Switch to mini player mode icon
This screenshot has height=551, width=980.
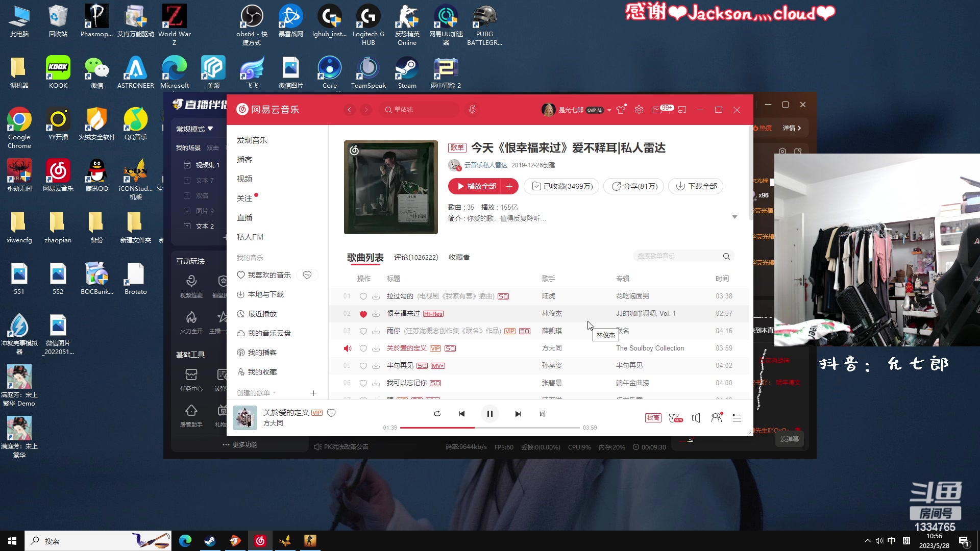point(682,110)
